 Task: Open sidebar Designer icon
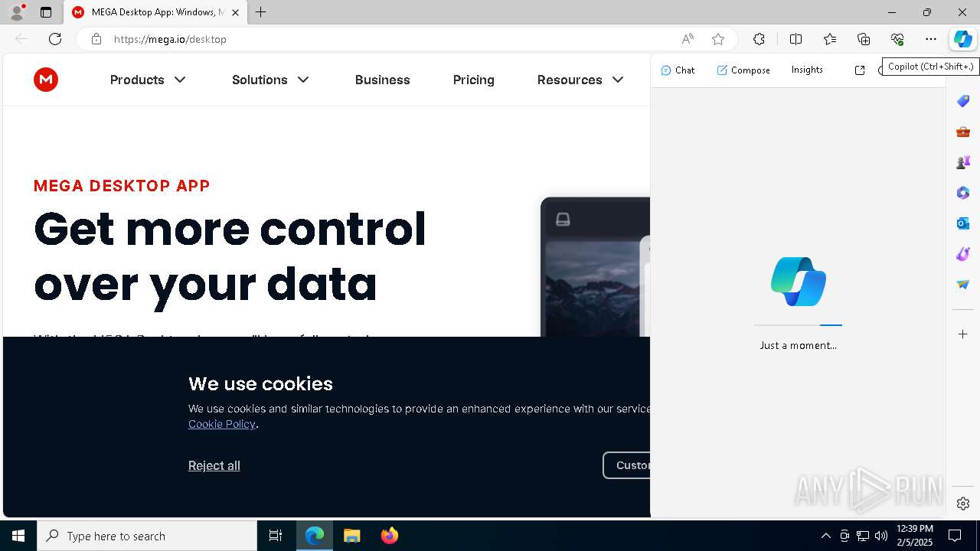tap(963, 254)
